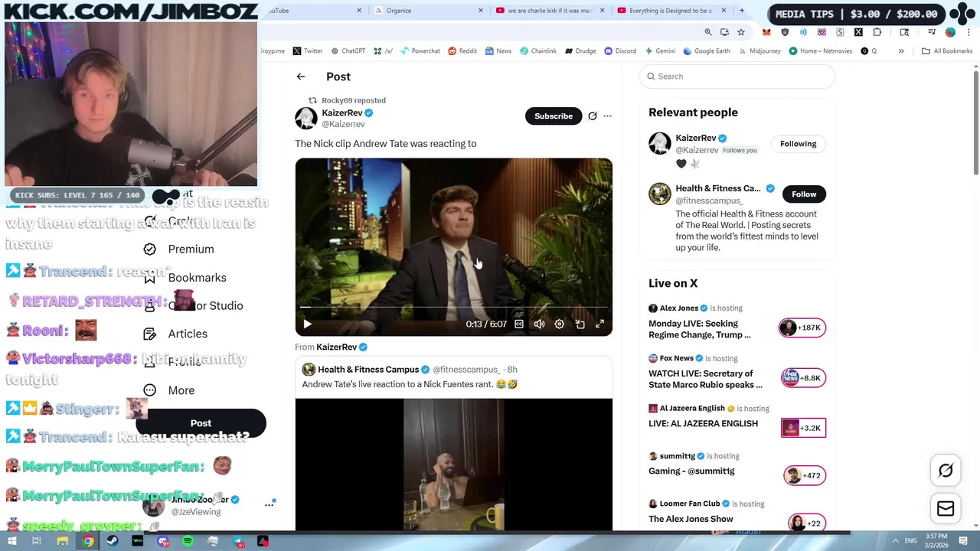Follow Health & Fitness Campus
Image resolution: width=980 pixels, height=551 pixels.
(804, 194)
